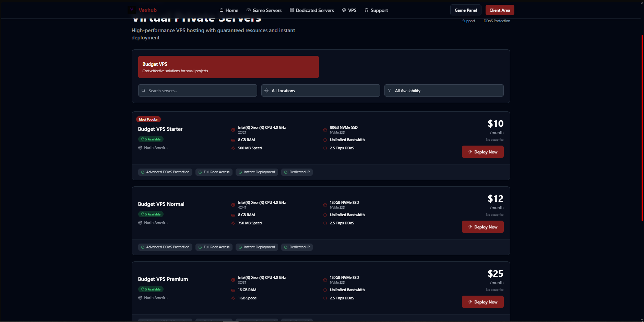The image size is (644, 322).
Task: Expand the Budget VPS category card
Action: pyautogui.click(x=228, y=67)
